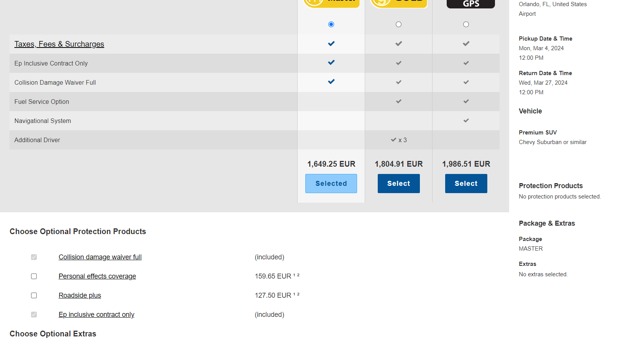Open the Taxes, Fees & Surcharges link
This screenshot has width=644, height=341.
(59, 44)
